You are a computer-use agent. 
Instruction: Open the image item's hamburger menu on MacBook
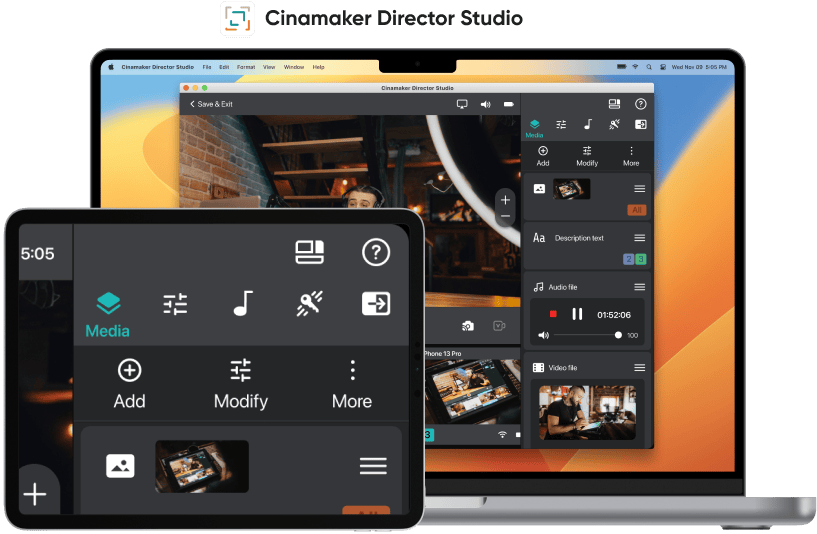click(640, 189)
